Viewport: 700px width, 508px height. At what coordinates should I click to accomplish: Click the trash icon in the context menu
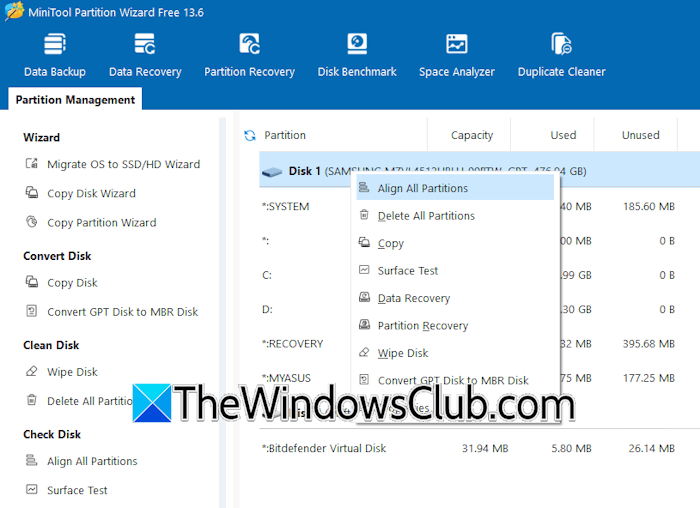pyautogui.click(x=364, y=215)
